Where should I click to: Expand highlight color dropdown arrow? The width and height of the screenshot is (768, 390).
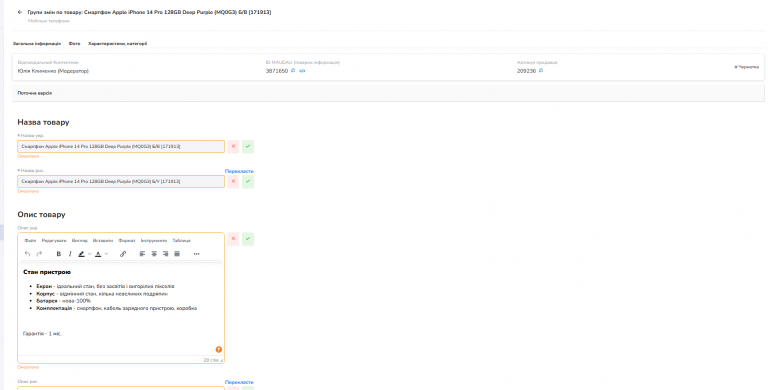point(89,254)
